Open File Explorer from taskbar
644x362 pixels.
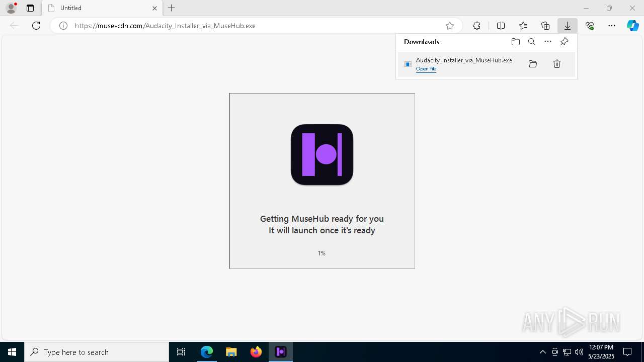(231, 352)
